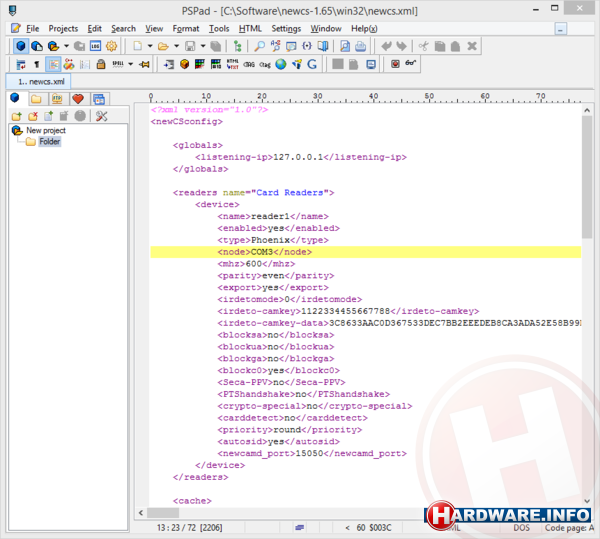The image size is (600, 539).
Task: Switch to the Favorites heart tab
Action: click(78, 99)
